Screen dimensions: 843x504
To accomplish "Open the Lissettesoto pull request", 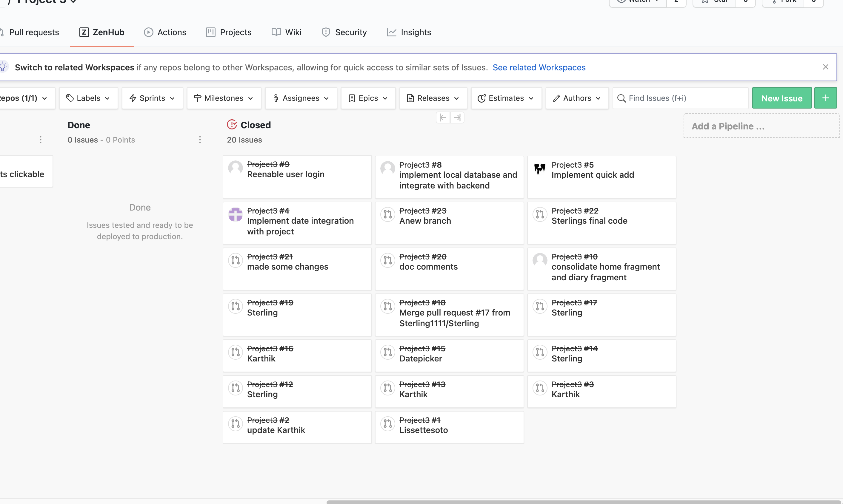I will point(449,427).
